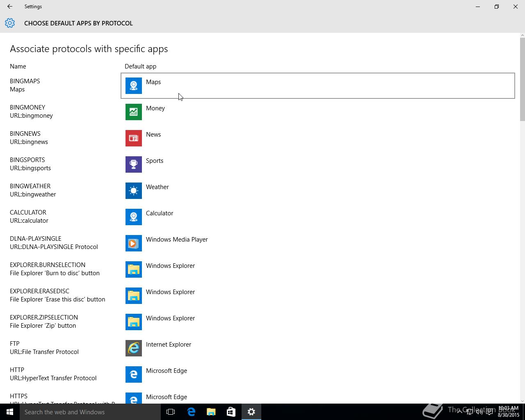Change default app labeled Sports
This screenshot has width=525, height=420.
point(155,161)
